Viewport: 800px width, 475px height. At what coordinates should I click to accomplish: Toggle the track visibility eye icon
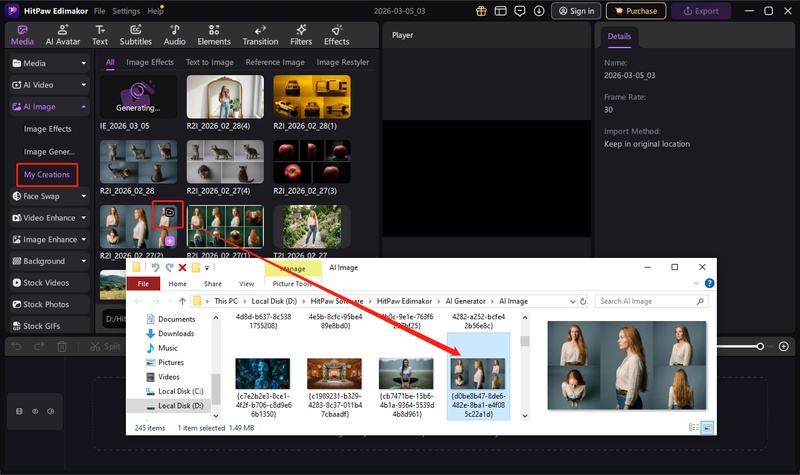(x=35, y=411)
